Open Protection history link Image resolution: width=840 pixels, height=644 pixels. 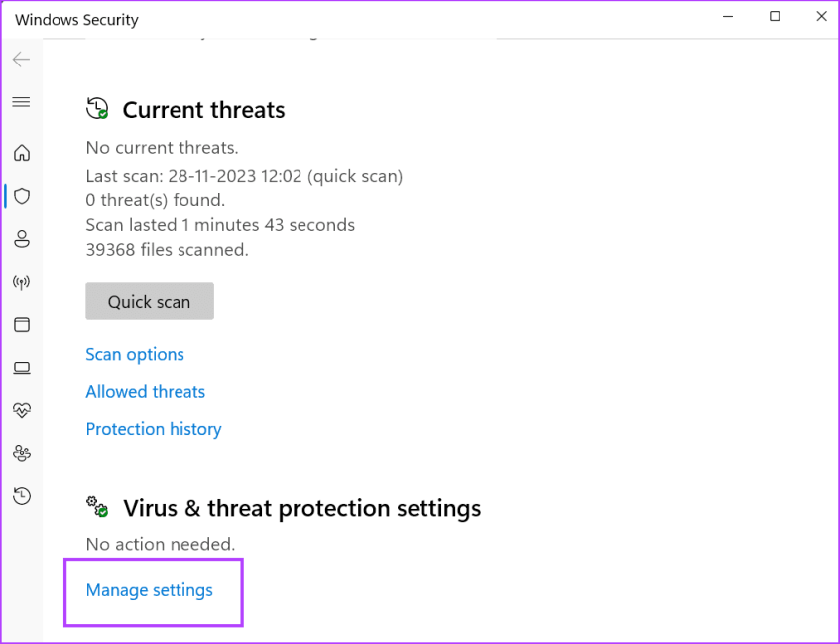point(153,428)
